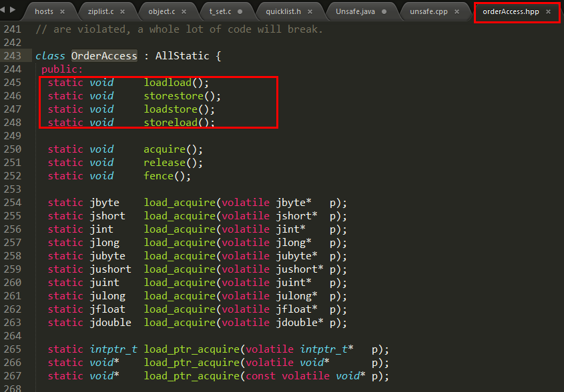Click the julong* parameter type
The height and width of the screenshot is (392, 564).
(297, 296)
